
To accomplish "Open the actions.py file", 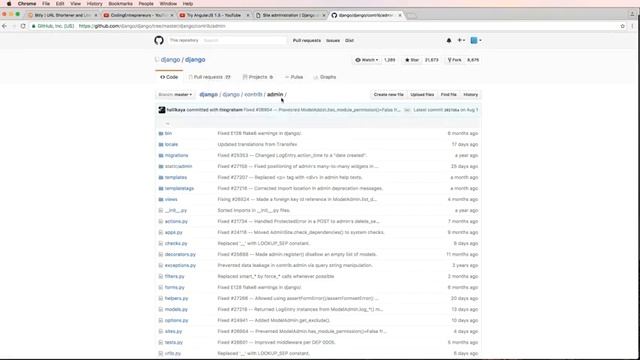I will tap(176, 222).
